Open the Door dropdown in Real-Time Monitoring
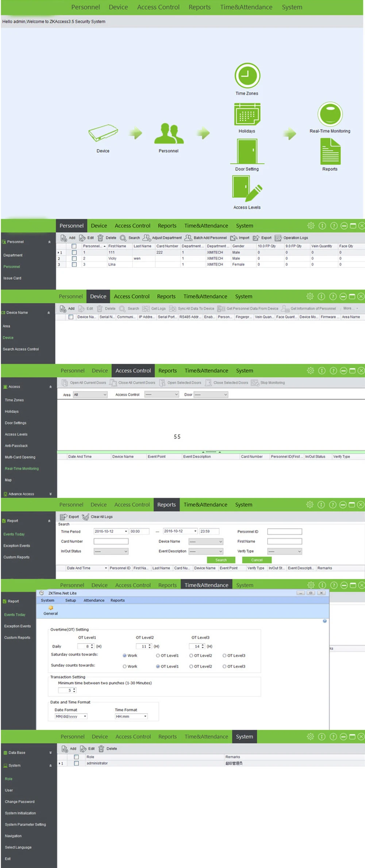The width and height of the screenshot is (365, 868). [211, 394]
